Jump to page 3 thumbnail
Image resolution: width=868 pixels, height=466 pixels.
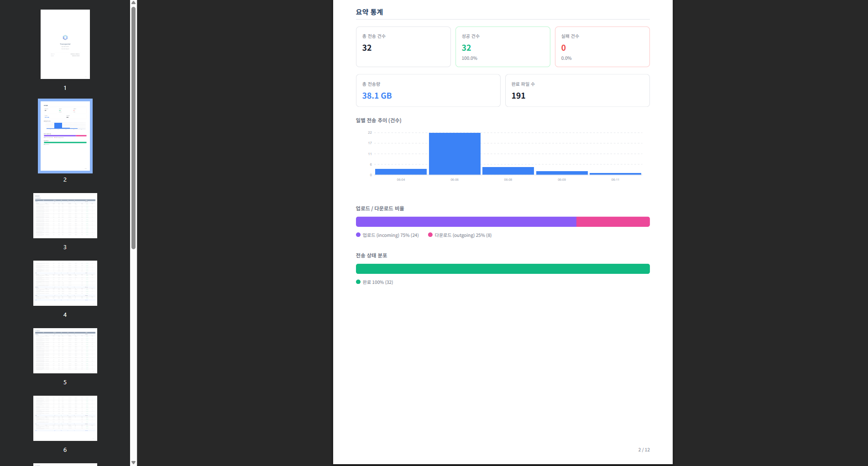tap(65, 215)
